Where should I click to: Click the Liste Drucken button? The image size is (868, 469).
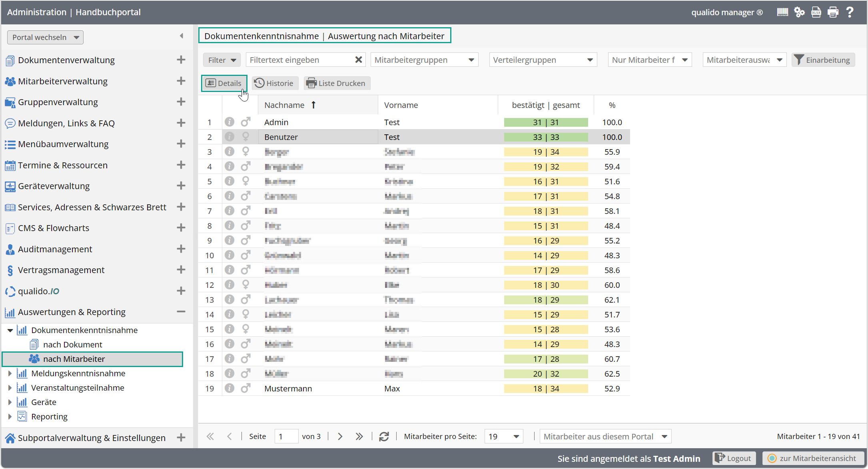tap(337, 83)
